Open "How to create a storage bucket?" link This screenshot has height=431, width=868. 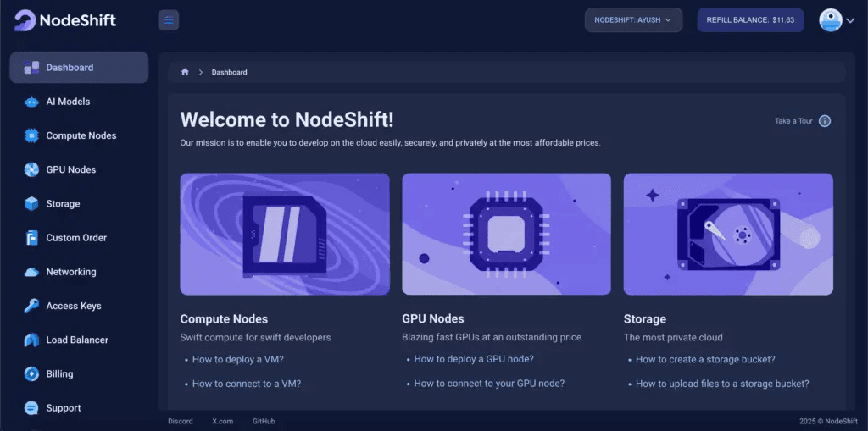point(705,359)
